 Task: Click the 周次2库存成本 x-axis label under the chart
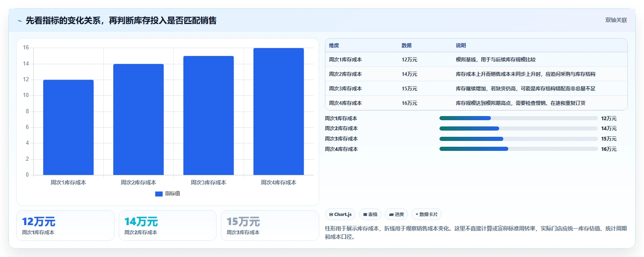tap(139, 182)
